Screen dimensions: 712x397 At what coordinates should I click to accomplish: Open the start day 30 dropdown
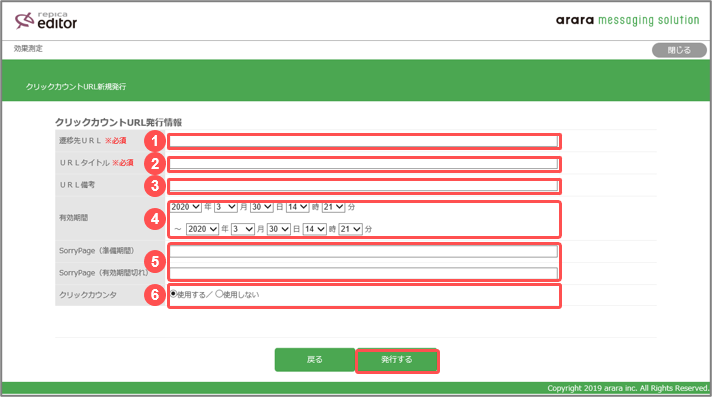262,207
